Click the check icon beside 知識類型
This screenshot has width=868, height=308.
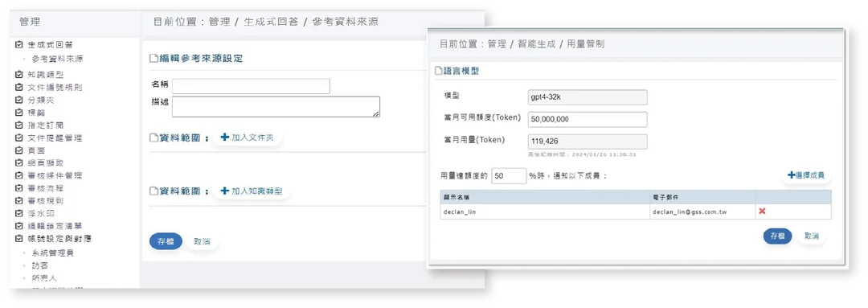pyautogui.click(x=19, y=74)
